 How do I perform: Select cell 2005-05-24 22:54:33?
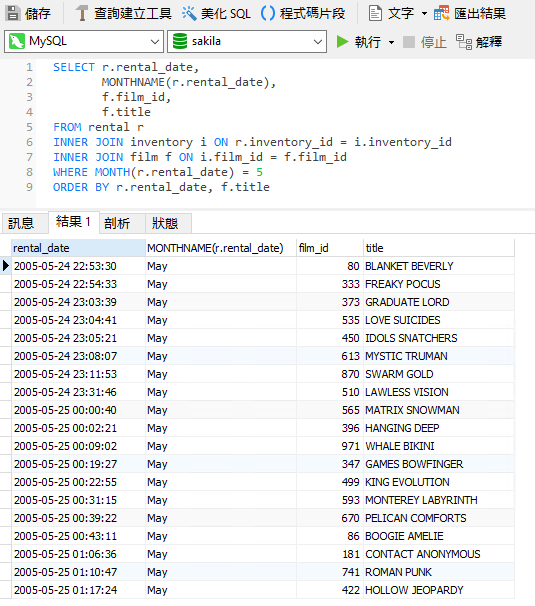pos(78,284)
